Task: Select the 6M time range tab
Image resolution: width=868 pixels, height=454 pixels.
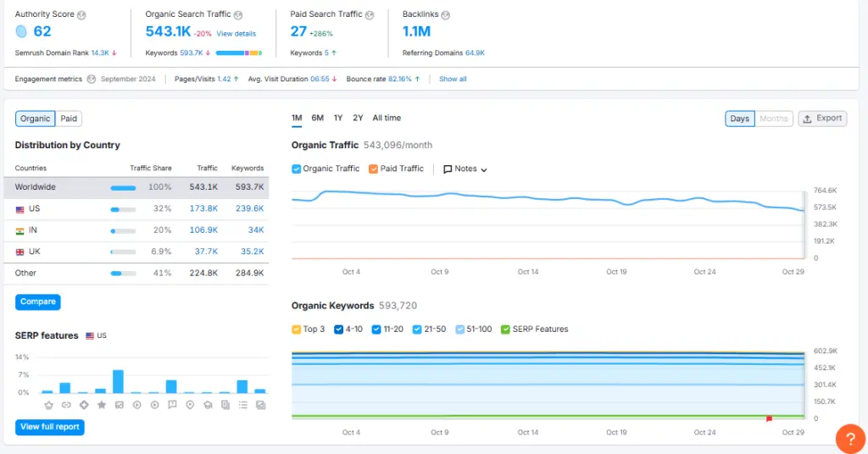Action: (x=318, y=118)
